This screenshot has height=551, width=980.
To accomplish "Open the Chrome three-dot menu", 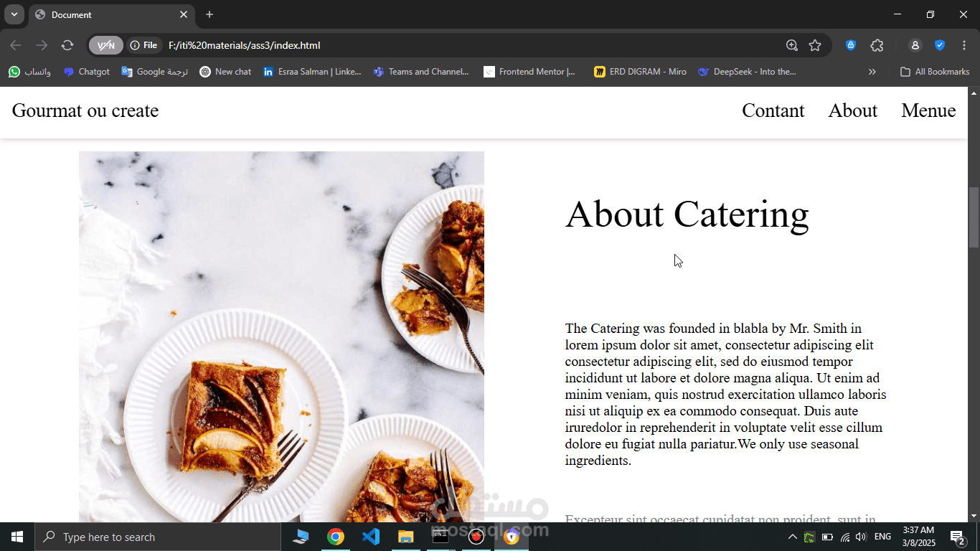I will click(964, 45).
